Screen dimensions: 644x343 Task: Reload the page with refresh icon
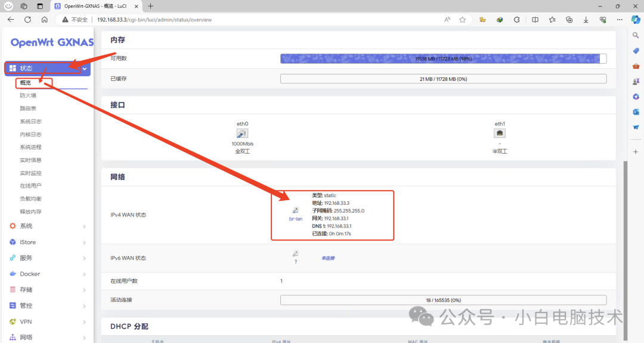[27, 19]
